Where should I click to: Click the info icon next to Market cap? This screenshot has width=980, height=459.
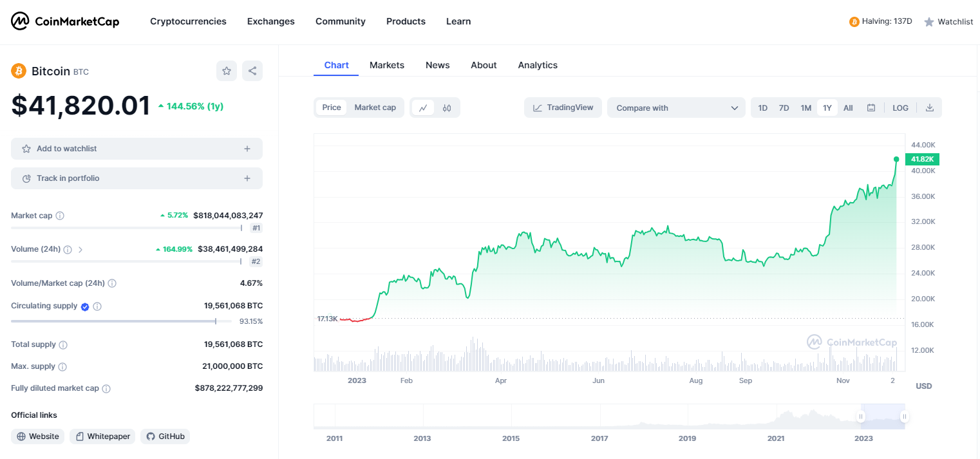[x=60, y=216]
